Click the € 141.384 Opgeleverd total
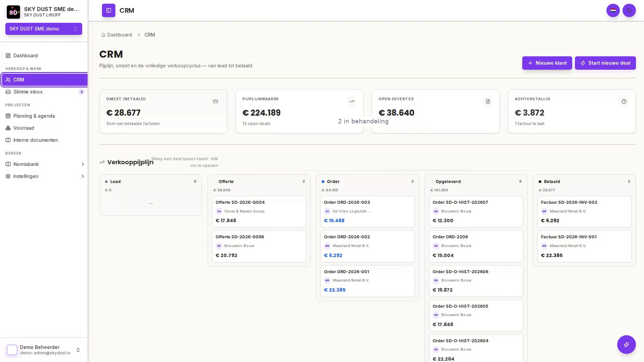 pos(439,190)
